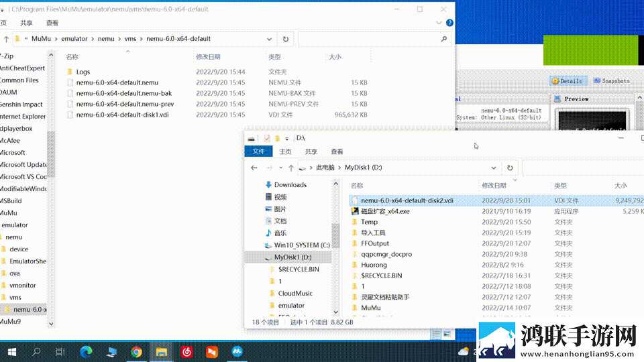Select vmonitor folder in left tree

click(x=22, y=286)
